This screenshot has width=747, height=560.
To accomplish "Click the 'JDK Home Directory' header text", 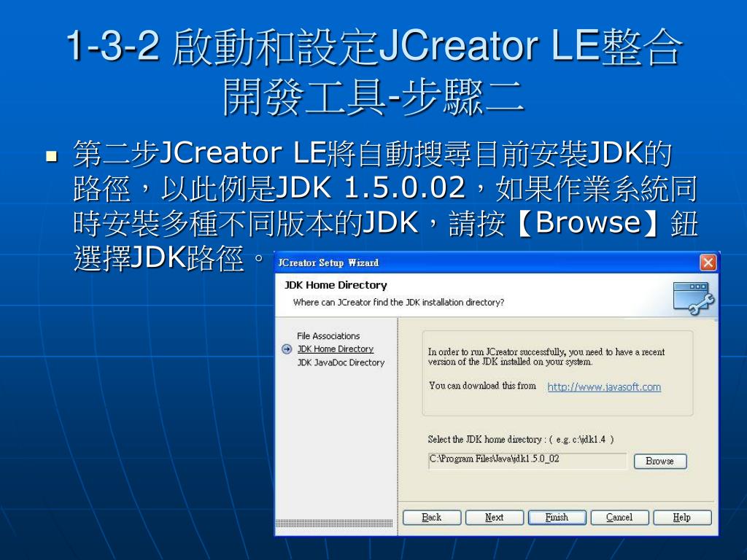I will pyautogui.click(x=336, y=285).
